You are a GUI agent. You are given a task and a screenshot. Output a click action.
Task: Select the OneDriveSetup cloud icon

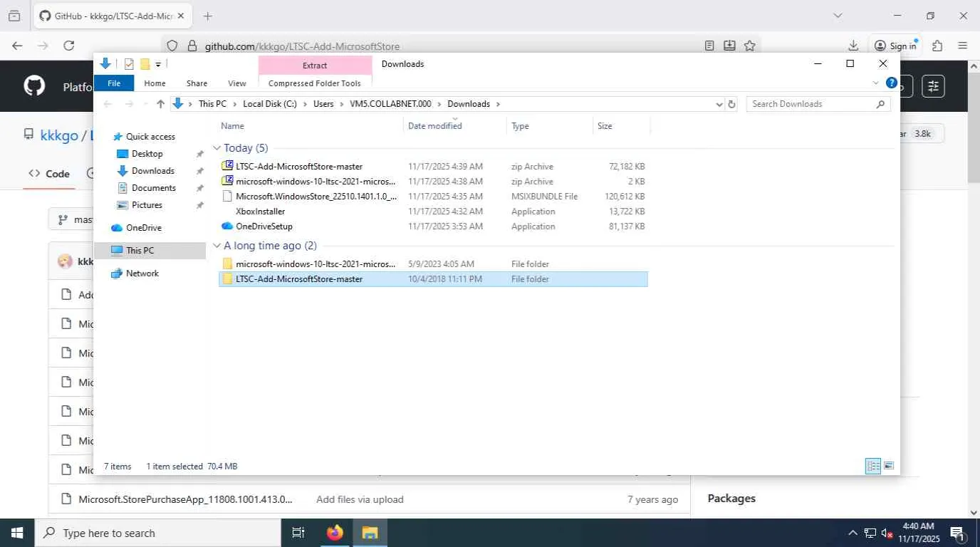227,226
